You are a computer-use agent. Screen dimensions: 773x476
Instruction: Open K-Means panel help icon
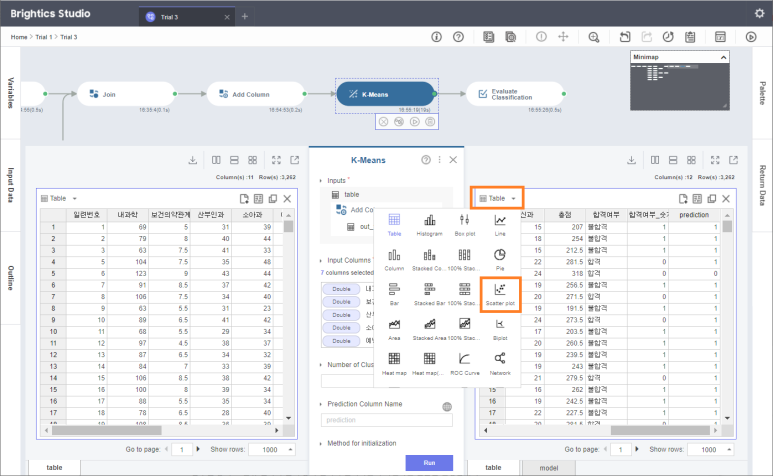coord(426,160)
